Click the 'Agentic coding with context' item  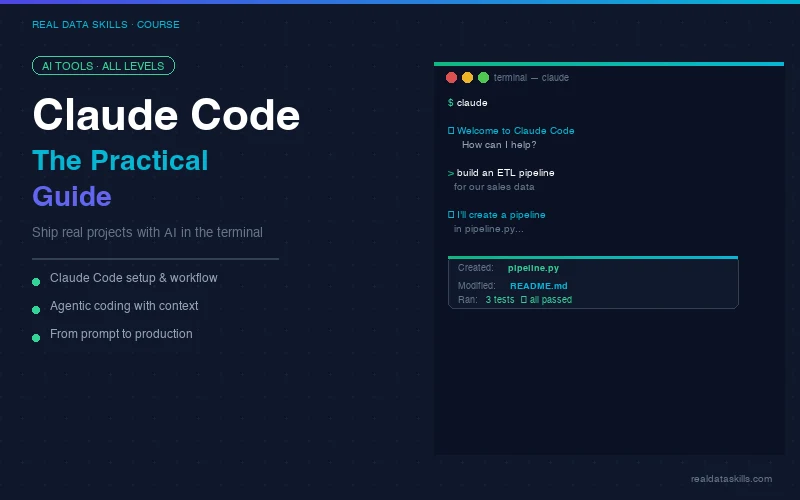[124, 306]
